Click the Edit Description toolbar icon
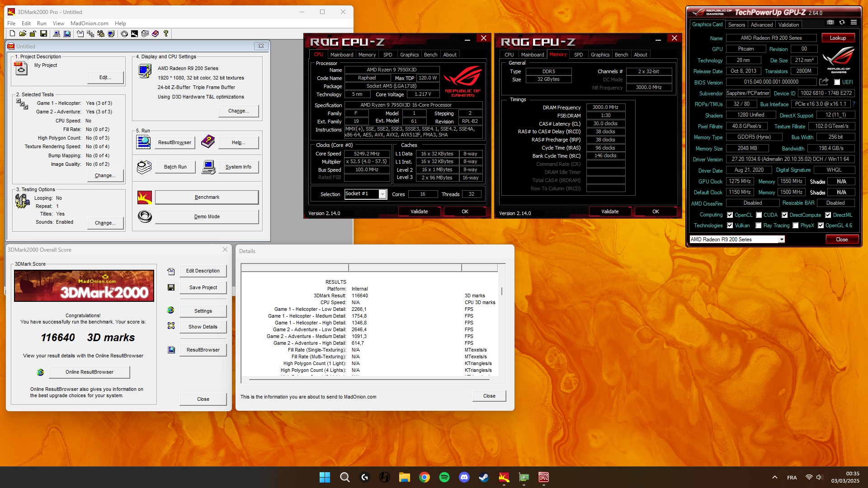Screen dimensions: 868x488 click(x=80, y=33)
